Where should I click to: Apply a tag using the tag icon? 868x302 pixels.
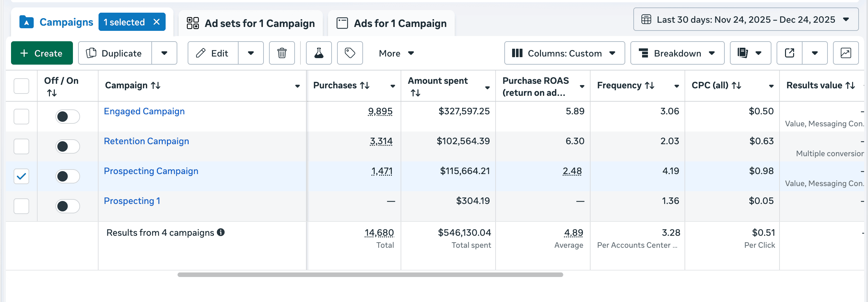click(349, 53)
